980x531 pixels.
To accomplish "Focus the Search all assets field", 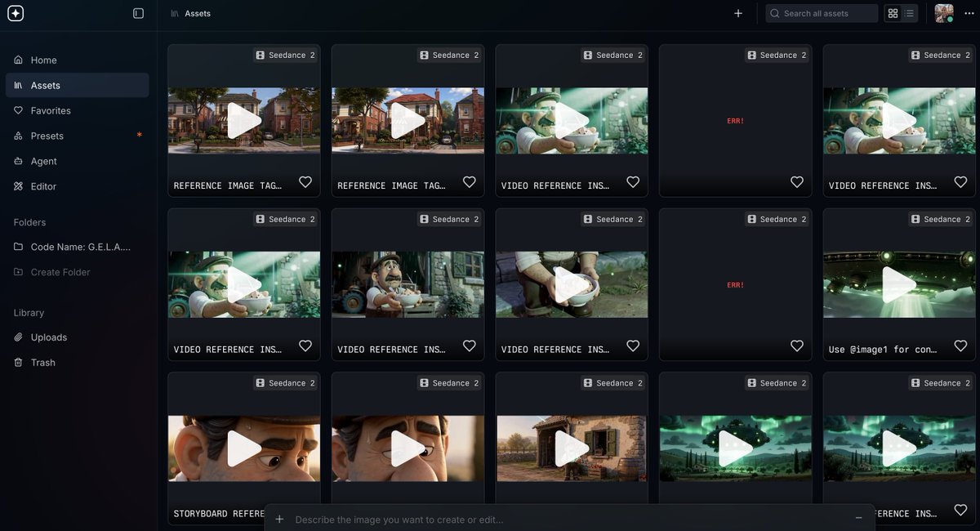I will [822, 13].
